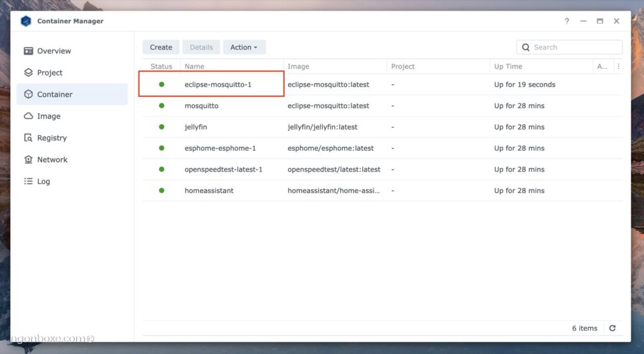Select the mosquitto container name

[202, 106]
